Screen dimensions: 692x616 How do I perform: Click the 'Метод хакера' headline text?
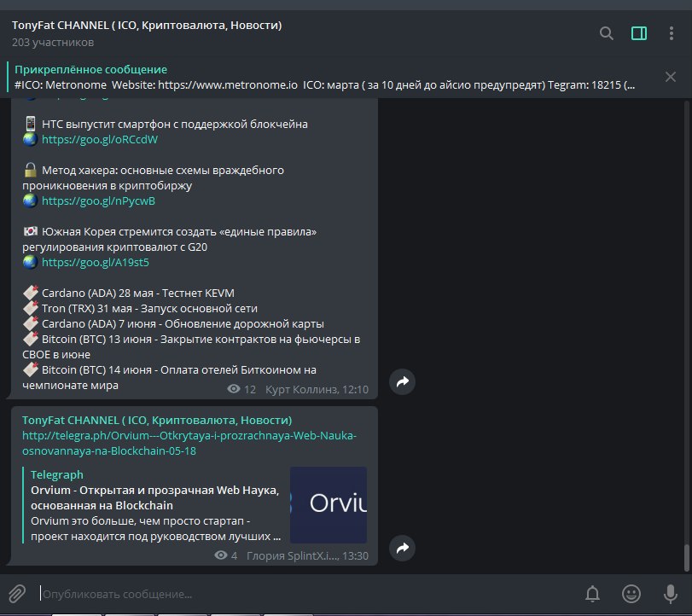click(153, 177)
